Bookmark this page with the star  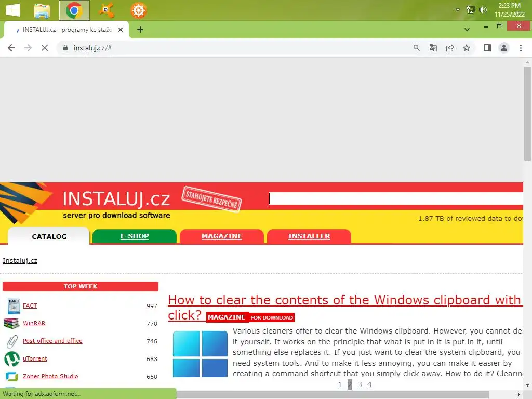coord(467,48)
